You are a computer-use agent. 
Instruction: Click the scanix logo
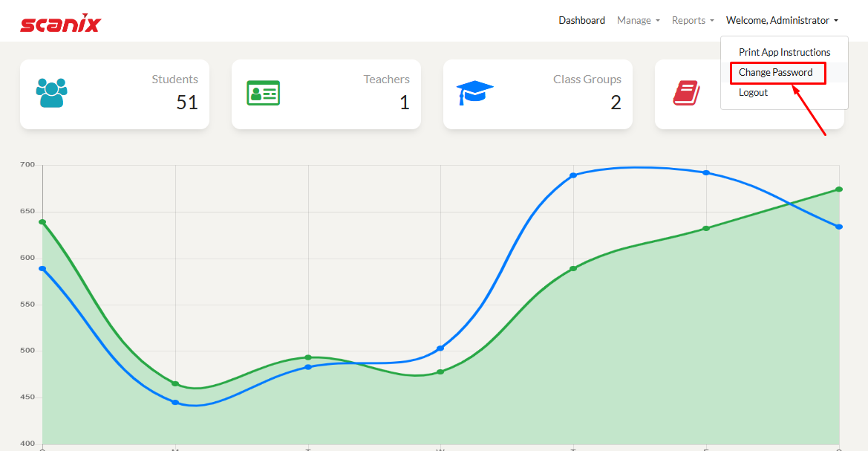pyautogui.click(x=60, y=23)
